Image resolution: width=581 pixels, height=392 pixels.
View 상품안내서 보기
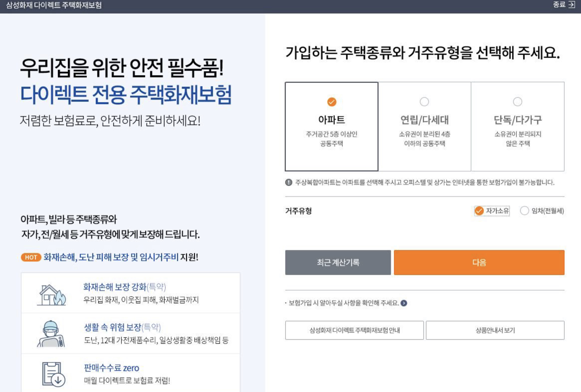click(x=495, y=330)
